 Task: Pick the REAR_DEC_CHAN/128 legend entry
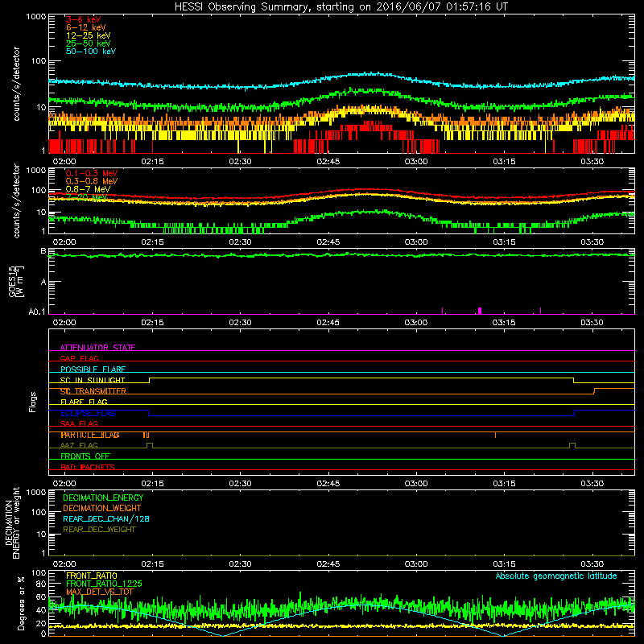106,518
